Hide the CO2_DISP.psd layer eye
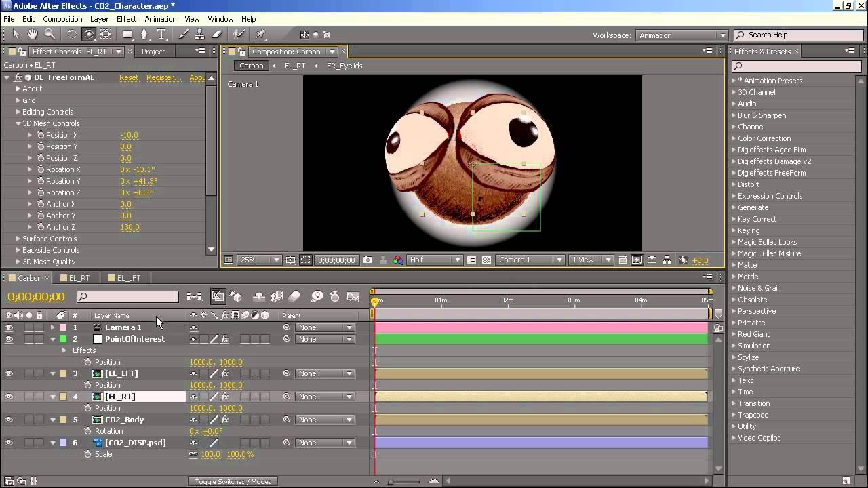The image size is (868, 488). (9, 443)
